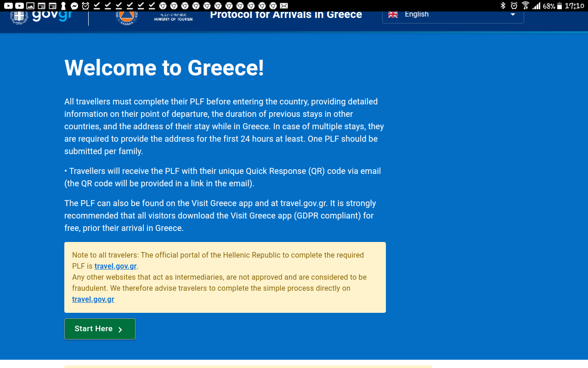Image resolution: width=588 pixels, height=368 pixels.
Task: Click the gov.gr logo in the header
Action: click(41, 16)
